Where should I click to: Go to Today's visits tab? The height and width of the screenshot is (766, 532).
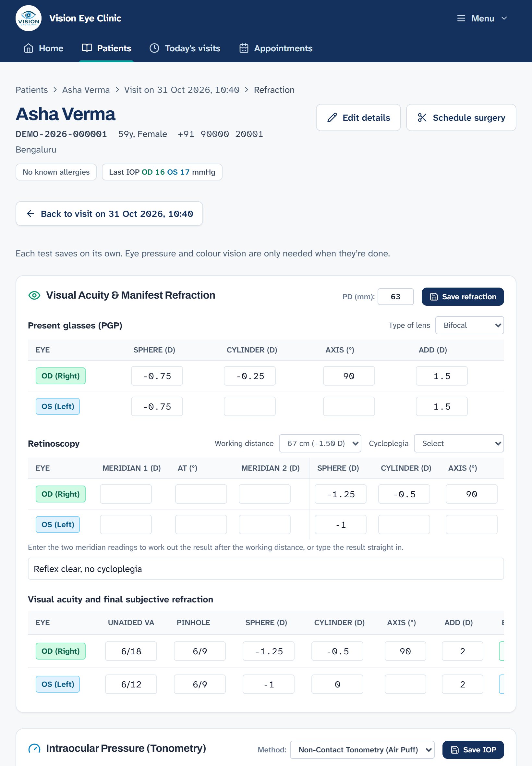click(x=185, y=48)
